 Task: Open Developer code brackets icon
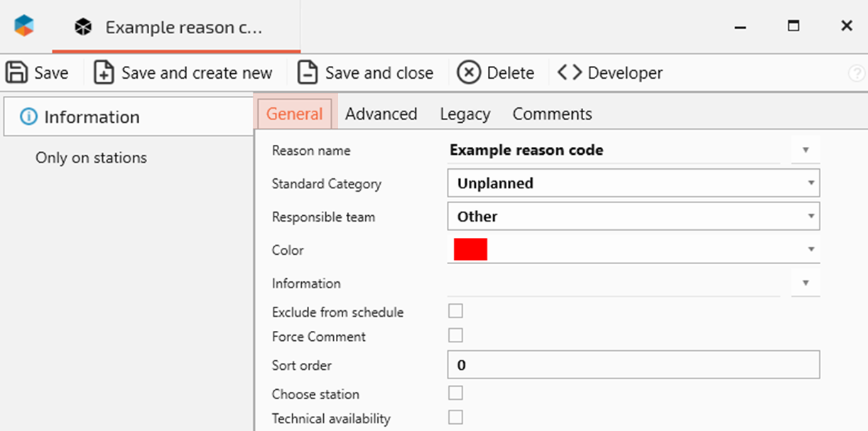(570, 72)
